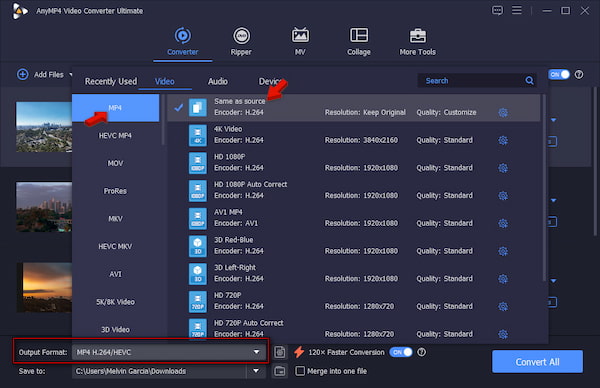Switch to Video tab
Image resolution: width=600 pixels, height=388 pixels.
[165, 81]
